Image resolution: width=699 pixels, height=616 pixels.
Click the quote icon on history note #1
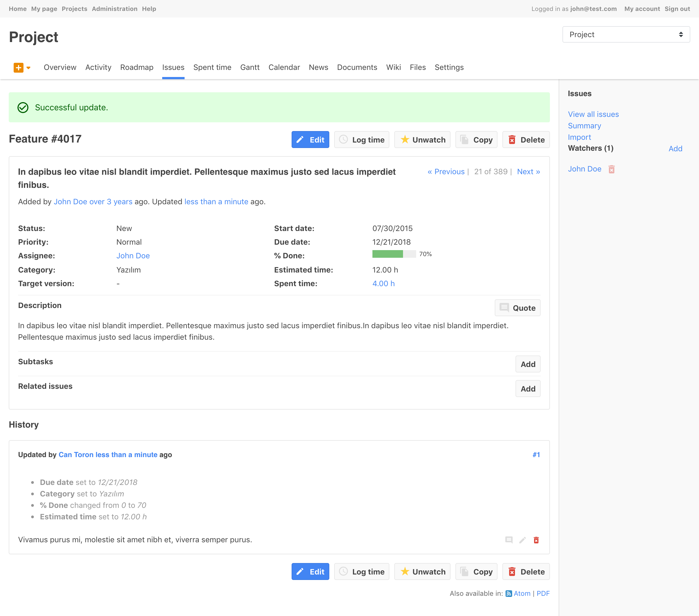coord(509,540)
